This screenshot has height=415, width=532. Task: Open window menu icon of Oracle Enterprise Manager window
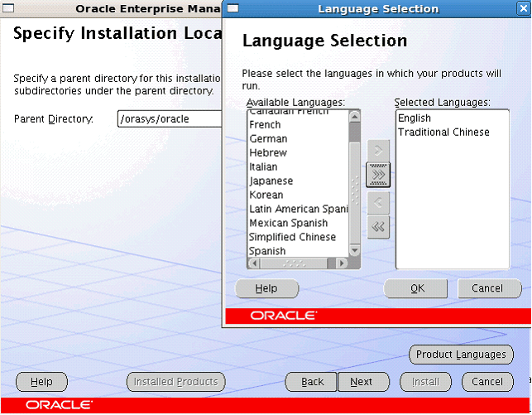tap(8, 8)
